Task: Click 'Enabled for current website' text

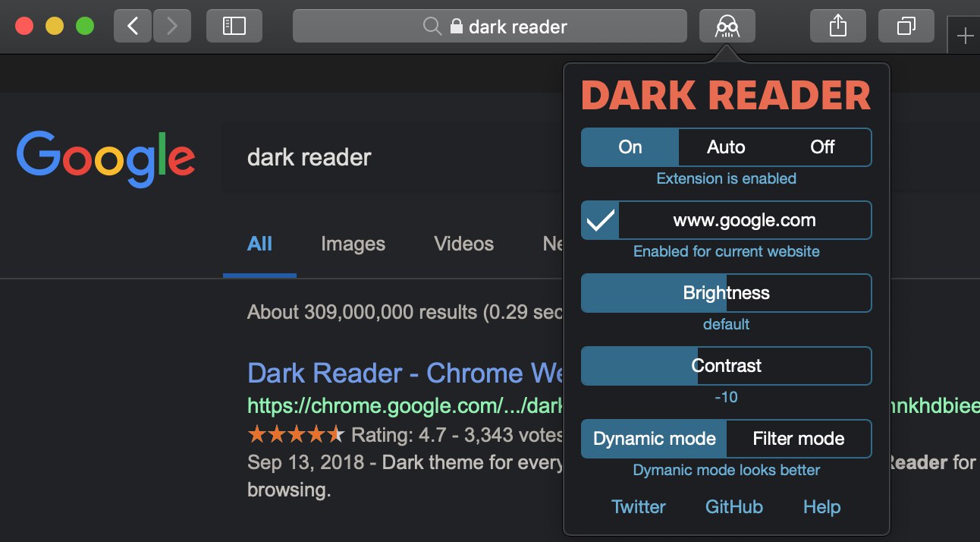Action: (726, 251)
